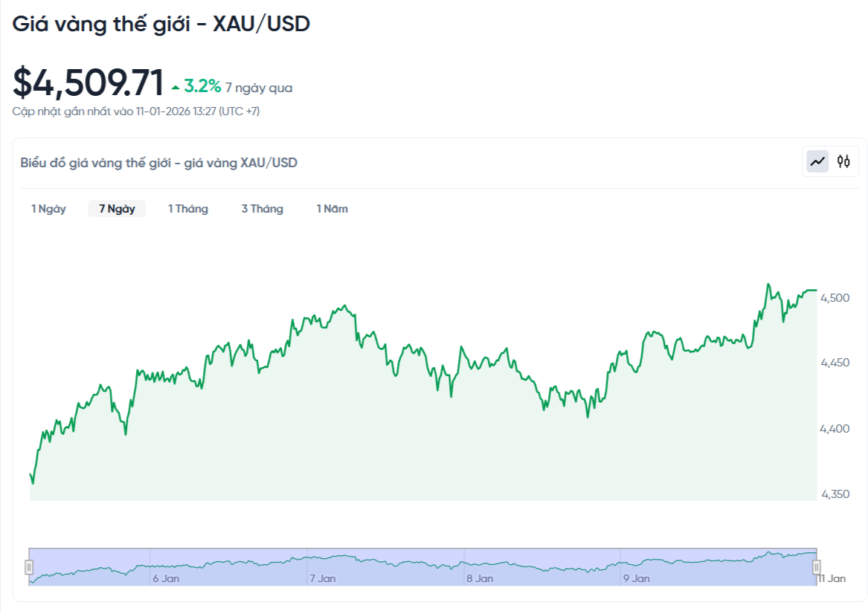Click the 6 Jan navigator marker
The width and height of the screenshot is (868, 611).
[x=166, y=578]
